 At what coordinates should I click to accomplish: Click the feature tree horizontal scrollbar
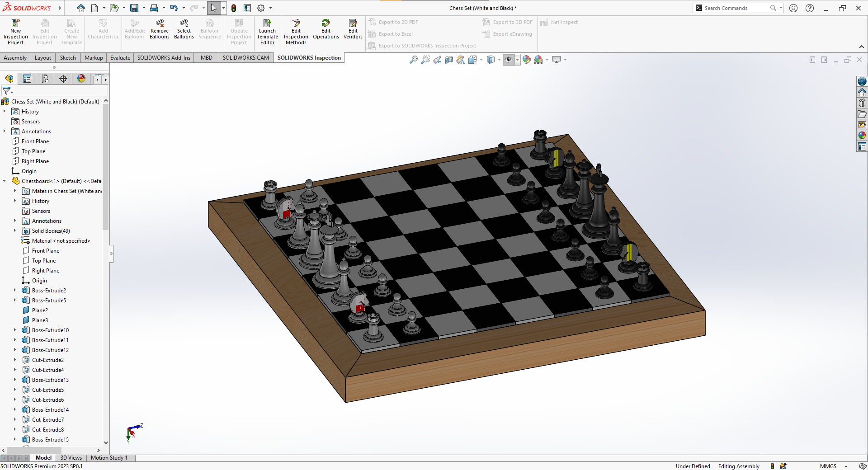(34, 450)
